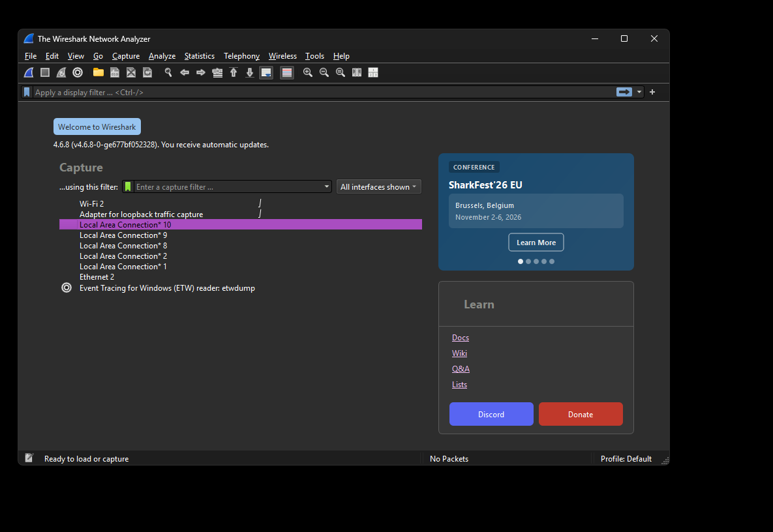Open the Q&A link
The width and height of the screenshot is (773, 532).
tap(461, 369)
